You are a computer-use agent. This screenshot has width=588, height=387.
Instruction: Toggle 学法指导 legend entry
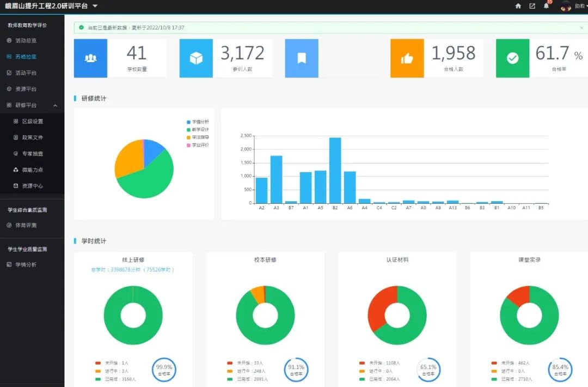198,137
